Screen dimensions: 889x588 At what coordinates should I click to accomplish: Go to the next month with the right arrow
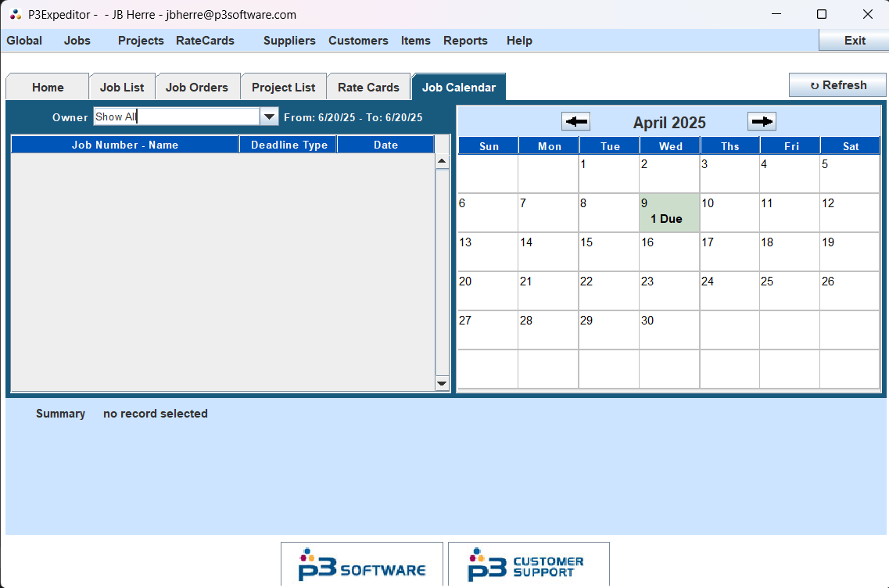(x=762, y=121)
